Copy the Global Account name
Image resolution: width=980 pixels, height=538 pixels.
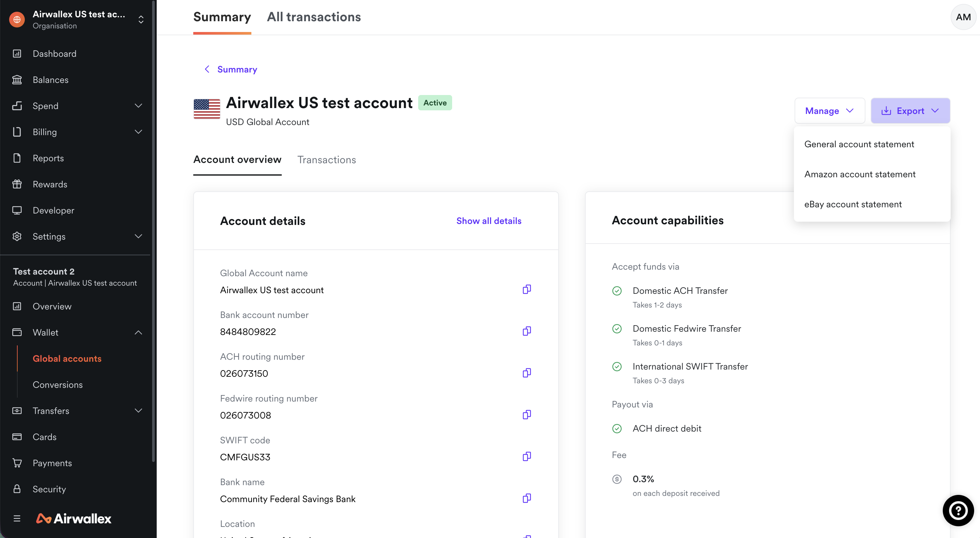[527, 290]
